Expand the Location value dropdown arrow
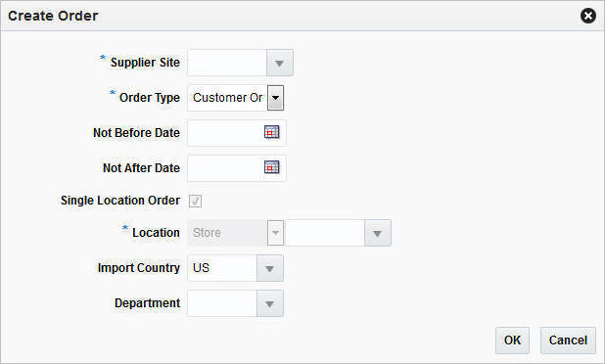 coord(378,233)
